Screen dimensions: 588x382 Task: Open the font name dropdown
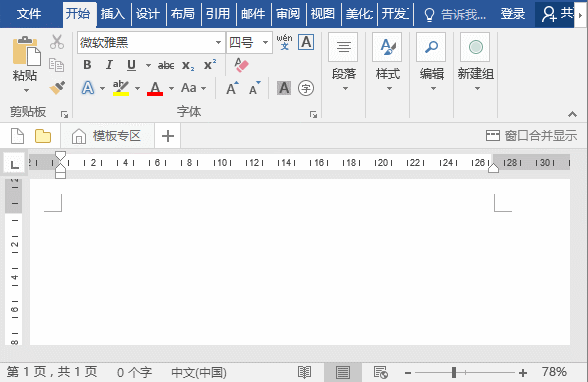[218, 42]
